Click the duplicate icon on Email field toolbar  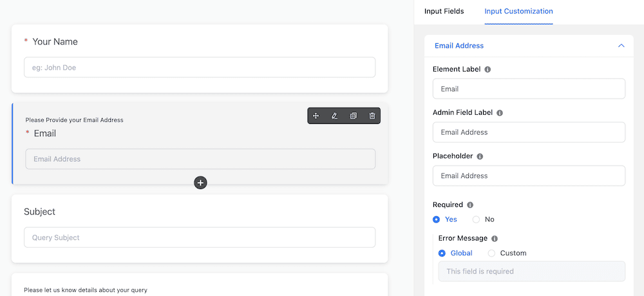click(353, 116)
